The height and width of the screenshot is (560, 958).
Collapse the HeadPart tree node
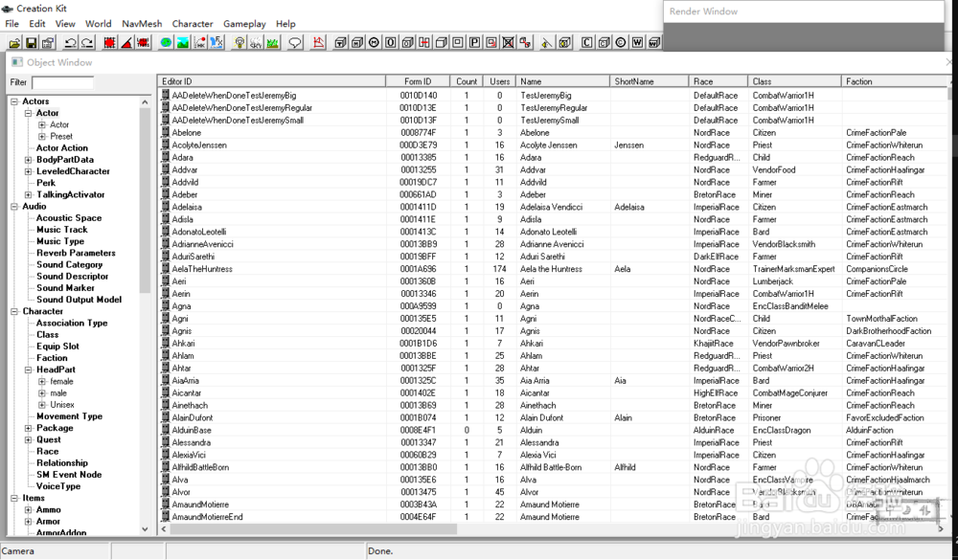coord(28,370)
